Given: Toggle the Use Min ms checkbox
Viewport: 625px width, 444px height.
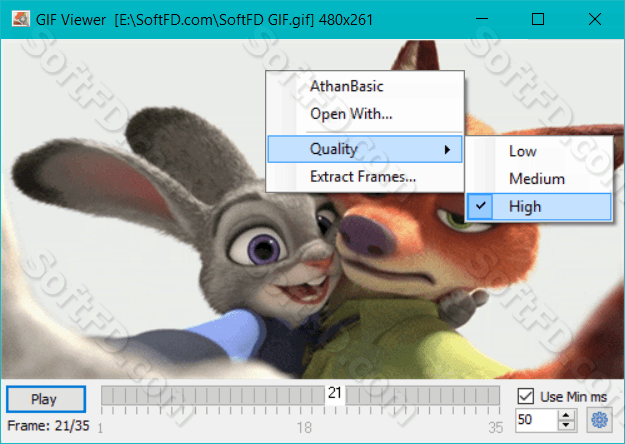Looking at the screenshot, I should coord(525,396).
